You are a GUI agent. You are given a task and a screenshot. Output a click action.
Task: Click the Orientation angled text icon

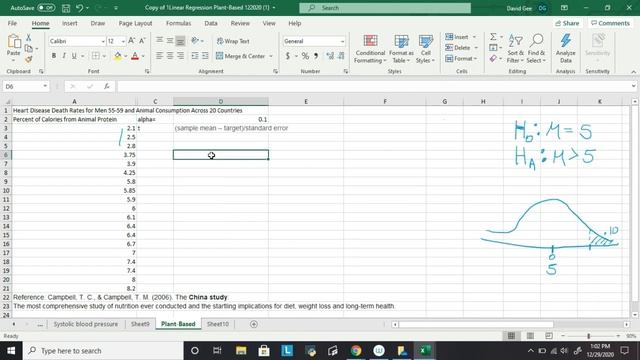[x=195, y=40]
